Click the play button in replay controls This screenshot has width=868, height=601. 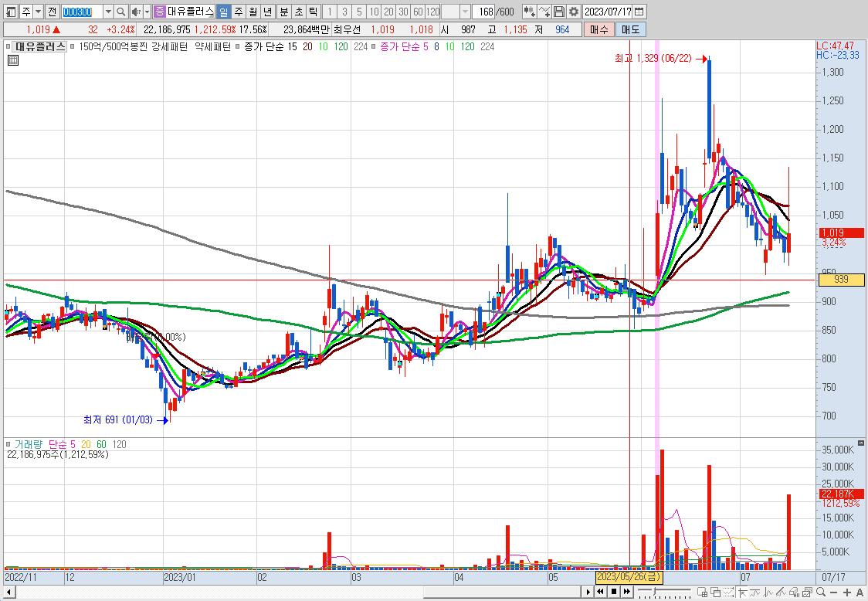pyautogui.click(x=588, y=592)
